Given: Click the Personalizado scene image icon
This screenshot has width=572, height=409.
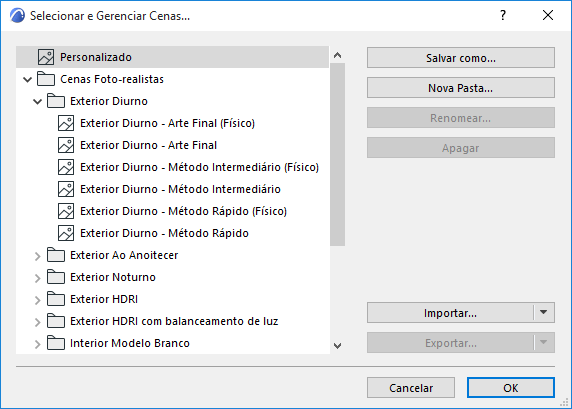Looking at the screenshot, I should [46, 57].
